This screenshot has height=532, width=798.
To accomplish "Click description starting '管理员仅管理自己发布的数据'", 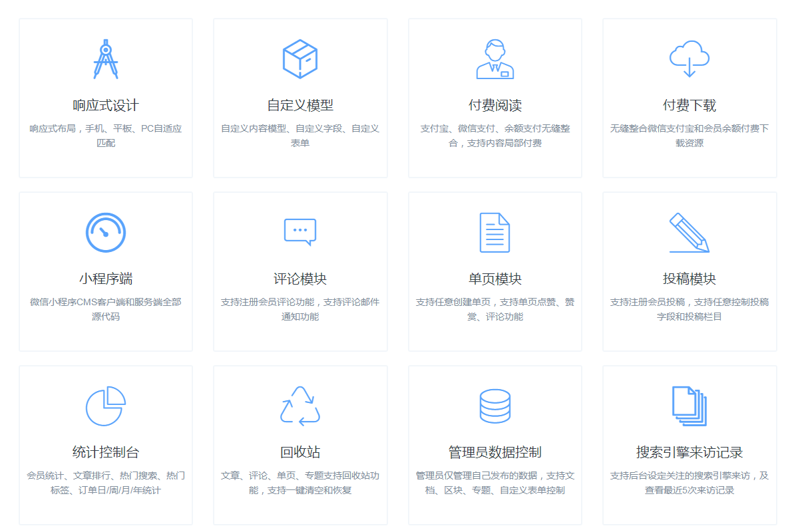I will point(495,483).
